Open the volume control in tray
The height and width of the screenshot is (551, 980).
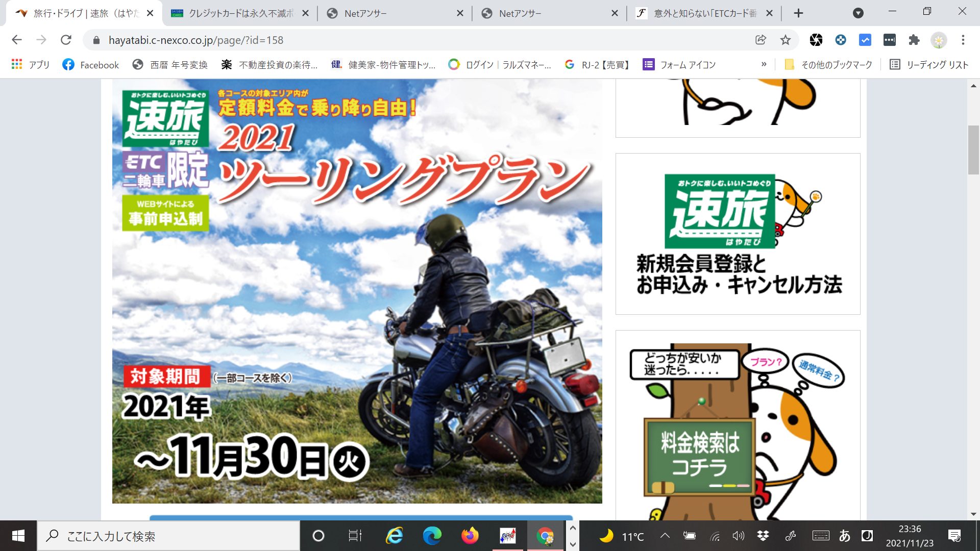738,536
